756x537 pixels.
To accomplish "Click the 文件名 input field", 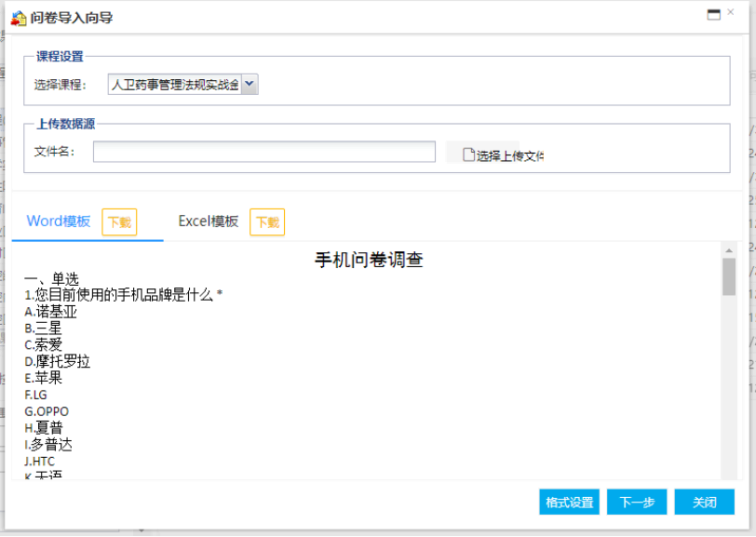I will point(263,152).
